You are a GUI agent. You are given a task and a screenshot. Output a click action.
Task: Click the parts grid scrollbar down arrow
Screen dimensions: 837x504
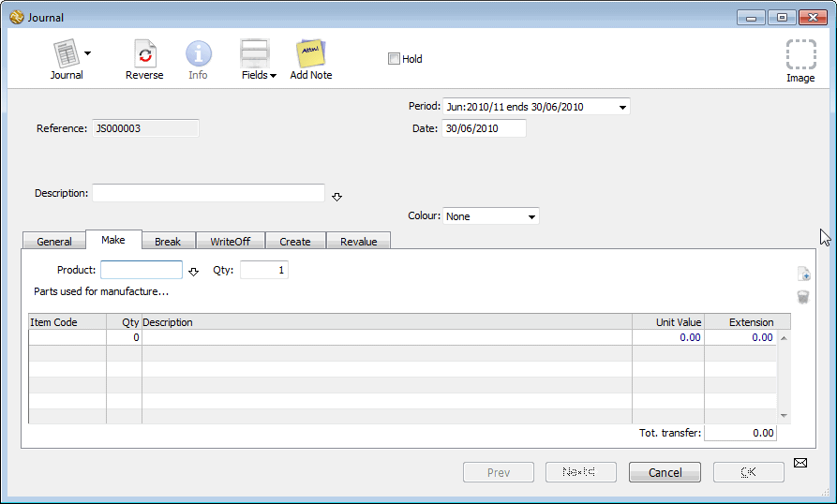point(784,416)
